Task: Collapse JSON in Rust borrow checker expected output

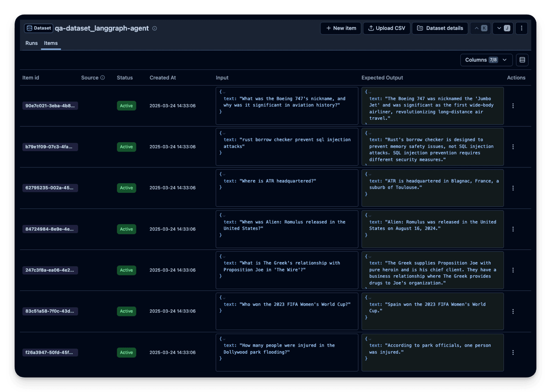Action: point(370,134)
